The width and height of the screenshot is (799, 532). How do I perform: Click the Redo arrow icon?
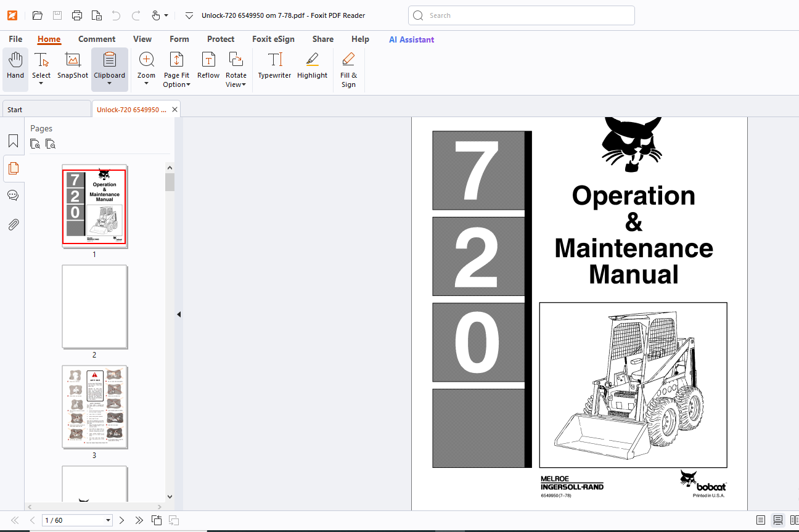[x=136, y=15]
